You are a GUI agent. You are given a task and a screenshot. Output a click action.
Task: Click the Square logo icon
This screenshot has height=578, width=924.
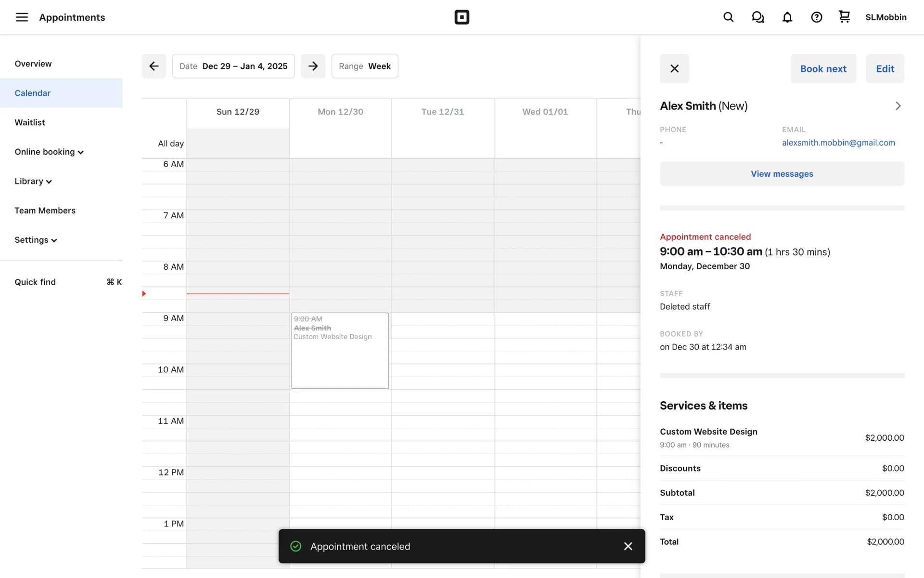tap(462, 17)
